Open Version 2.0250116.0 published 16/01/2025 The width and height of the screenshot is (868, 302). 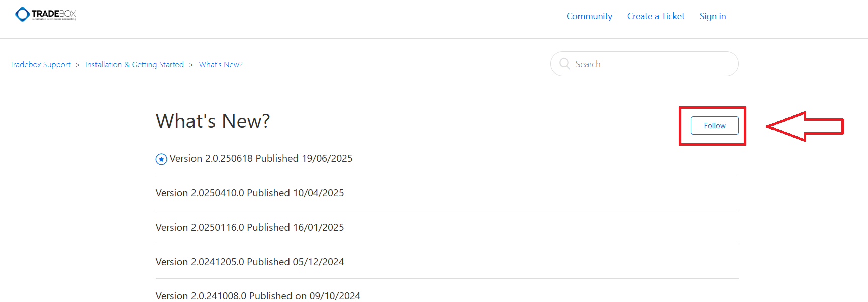coord(250,228)
